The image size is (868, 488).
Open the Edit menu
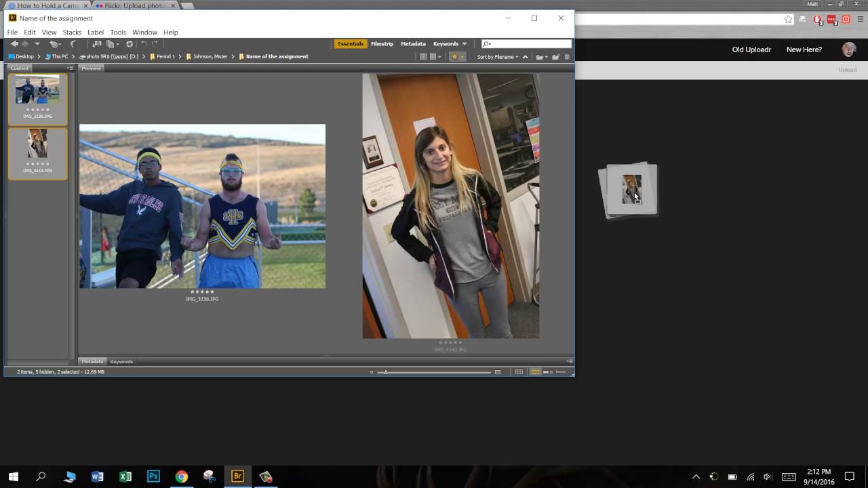tap(30, 33)
